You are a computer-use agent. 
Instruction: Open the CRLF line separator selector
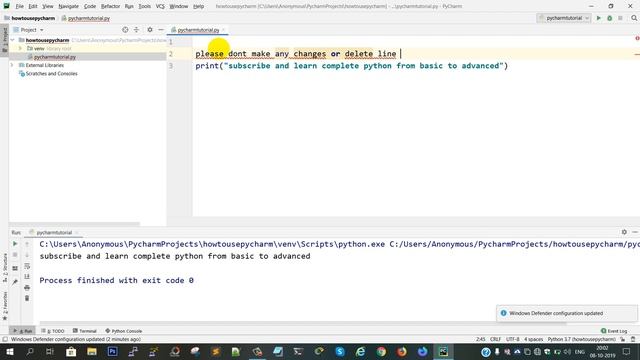click(495, 339)
